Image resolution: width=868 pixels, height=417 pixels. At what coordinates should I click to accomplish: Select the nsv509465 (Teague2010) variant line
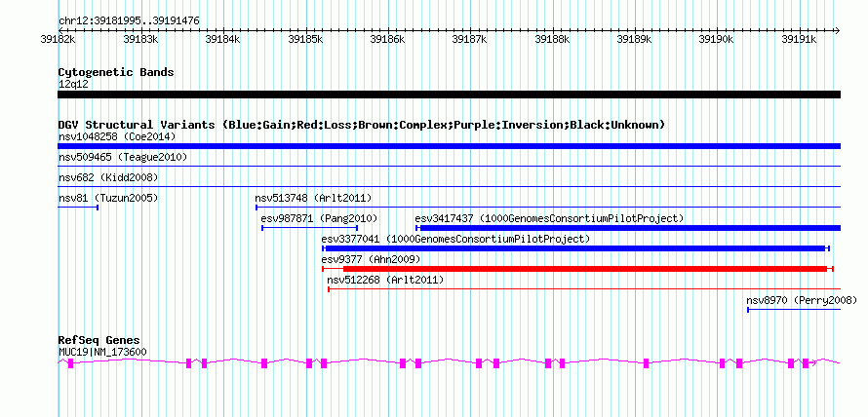pos(449,166)
